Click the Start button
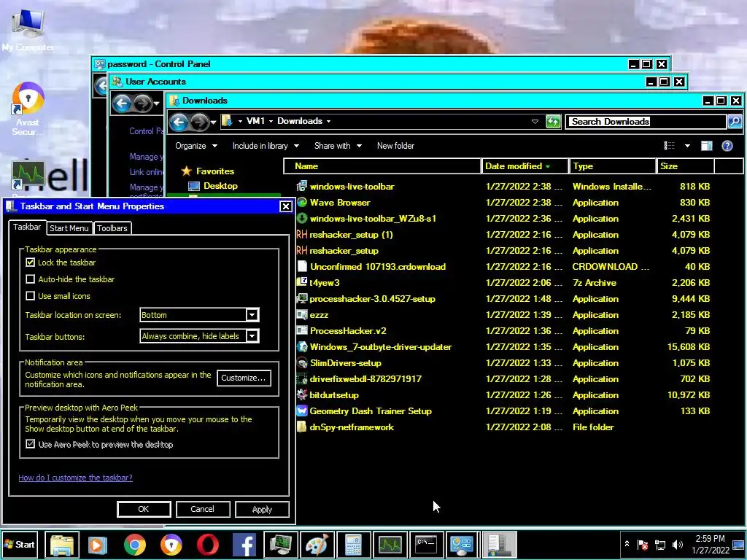The height and width of the screenshot is (560, 747). coord(20,544)
